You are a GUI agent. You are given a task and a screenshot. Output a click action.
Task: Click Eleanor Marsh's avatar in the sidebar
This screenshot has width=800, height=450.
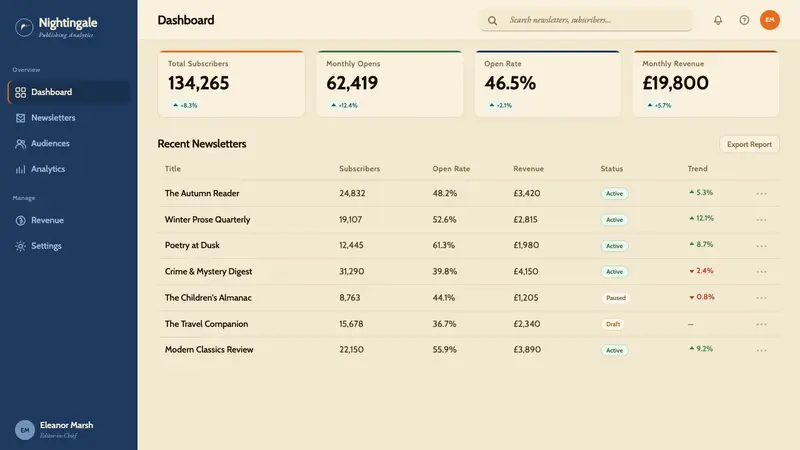24,430
